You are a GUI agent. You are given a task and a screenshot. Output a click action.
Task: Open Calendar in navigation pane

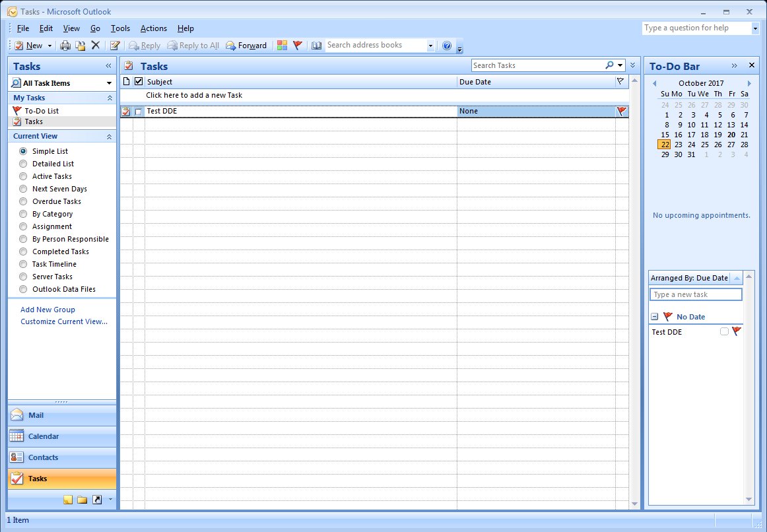[62, 436]
